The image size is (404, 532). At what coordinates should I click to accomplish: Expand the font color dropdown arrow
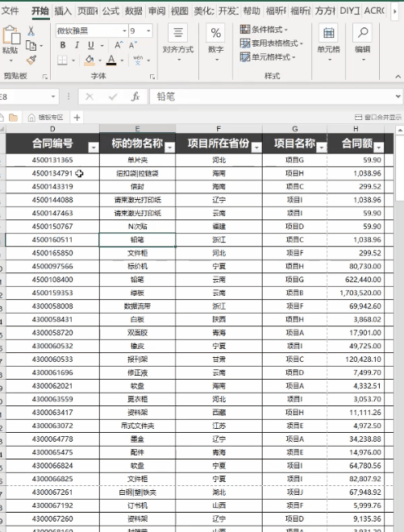122,60
